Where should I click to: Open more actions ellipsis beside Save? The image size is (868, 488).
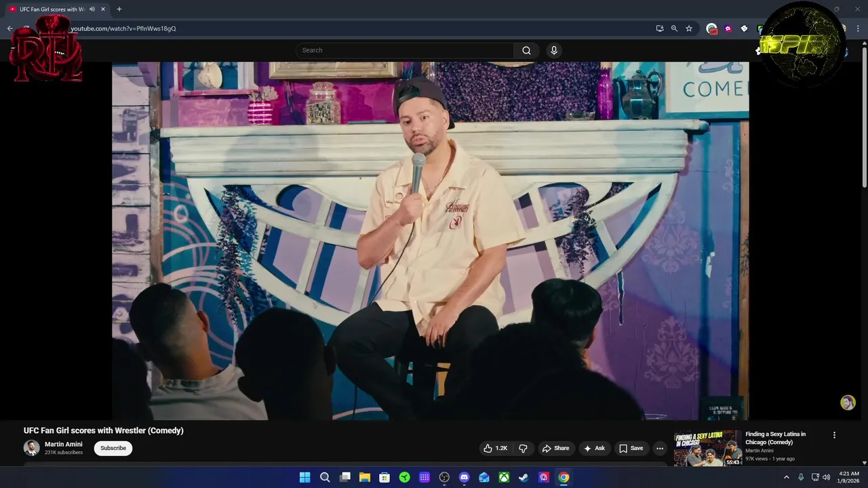[x=660, y=448]
